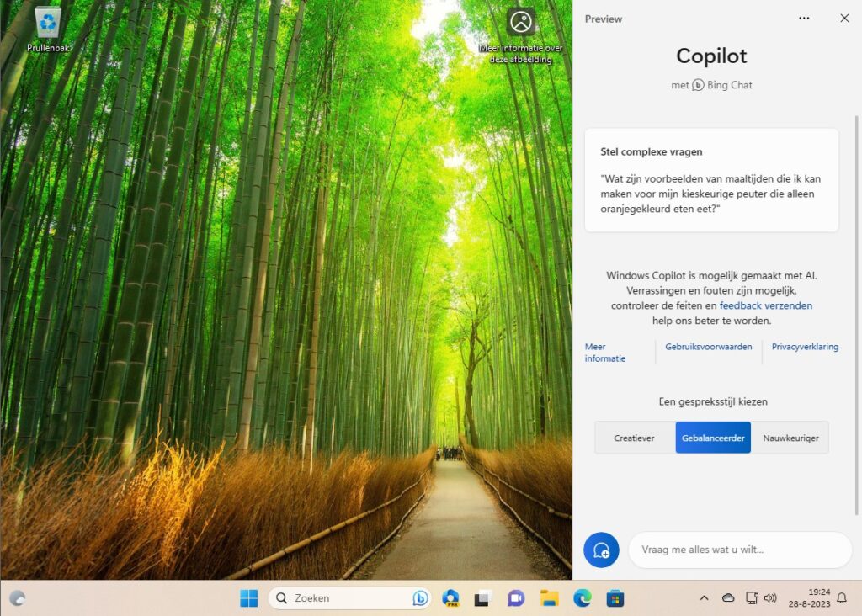Click 'Meer informatie over deze afbeelding' desktop icon
Screen dimensions: 862x616
(x=520, y=36)
